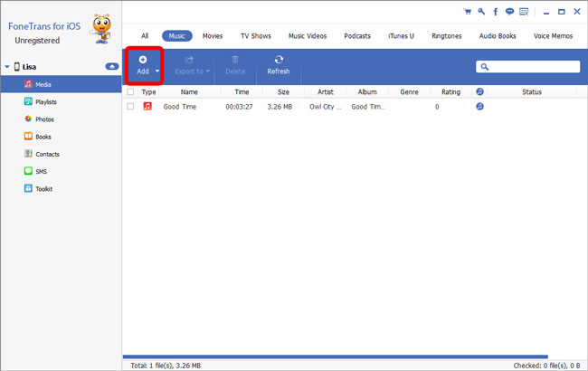Click the Lisa device entry
The width and height of the screenshot is (588, 371).
[x=29, y=67]
